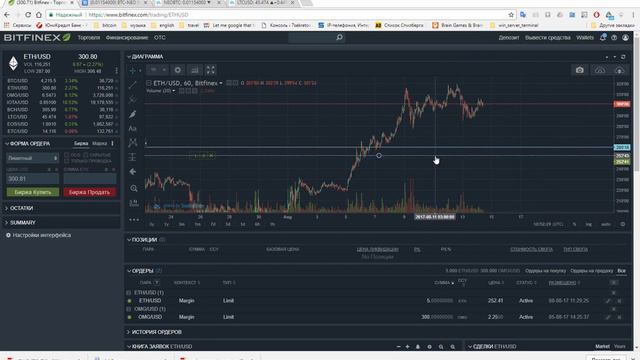Click the Opera extension icon in browser toolbar

pyautogui.click(x=596, y=15)
